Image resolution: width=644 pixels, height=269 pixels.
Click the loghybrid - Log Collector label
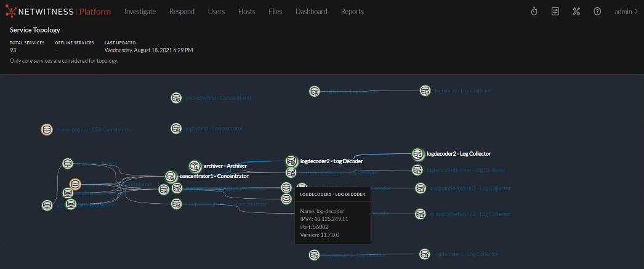[463, 90]
